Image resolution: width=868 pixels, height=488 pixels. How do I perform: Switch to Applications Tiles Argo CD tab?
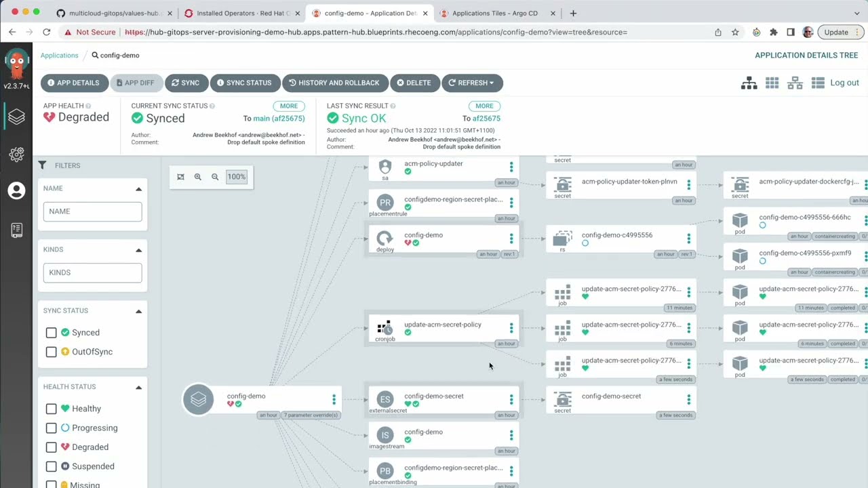point(498,13)
